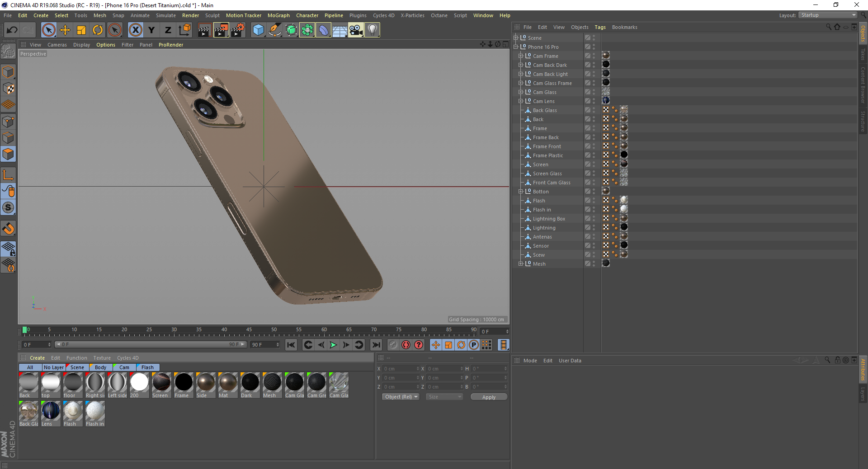This screenshot has height=469, width=868.
Task: Expand the Cam Lens object group
Action: coord(520,101)
